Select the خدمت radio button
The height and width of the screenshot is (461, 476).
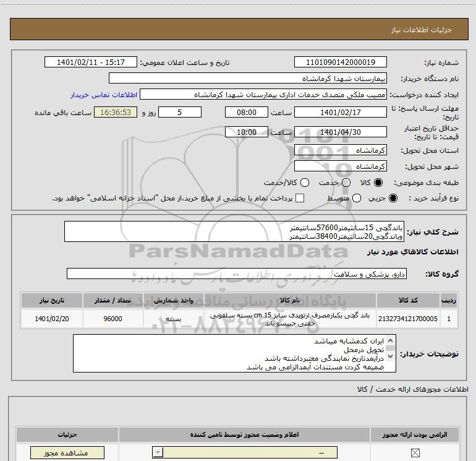[x=346, y=183]
